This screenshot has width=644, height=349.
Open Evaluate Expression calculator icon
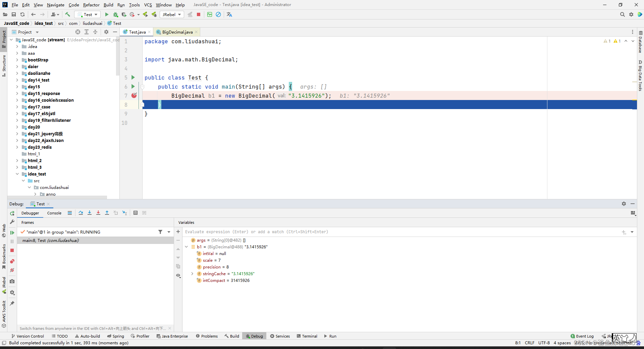tap(136, 213)
